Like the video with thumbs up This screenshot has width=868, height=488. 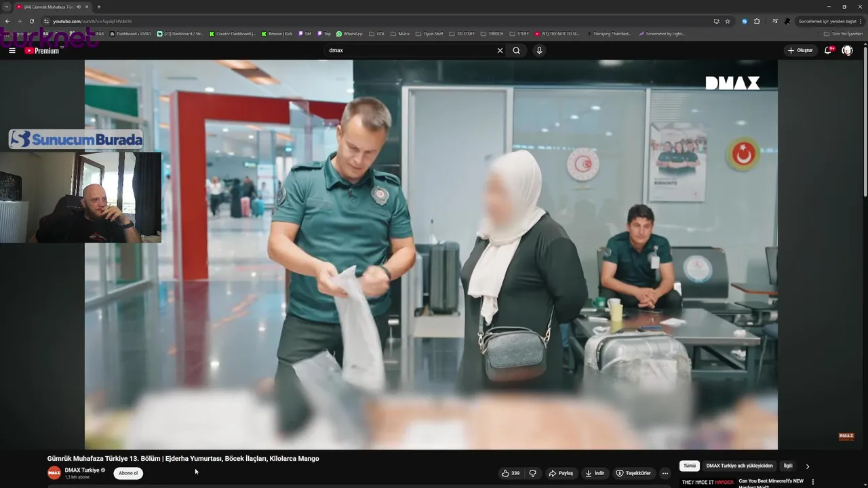click(511, 473)
